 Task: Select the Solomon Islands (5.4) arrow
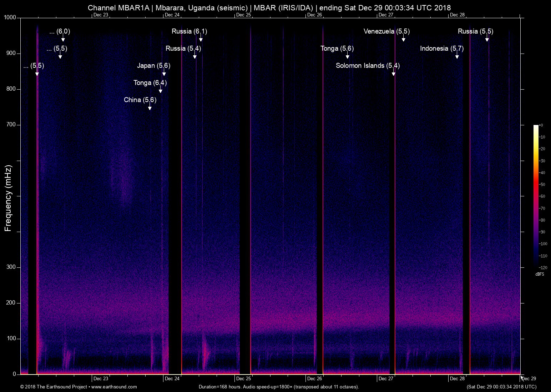(394, 72)
